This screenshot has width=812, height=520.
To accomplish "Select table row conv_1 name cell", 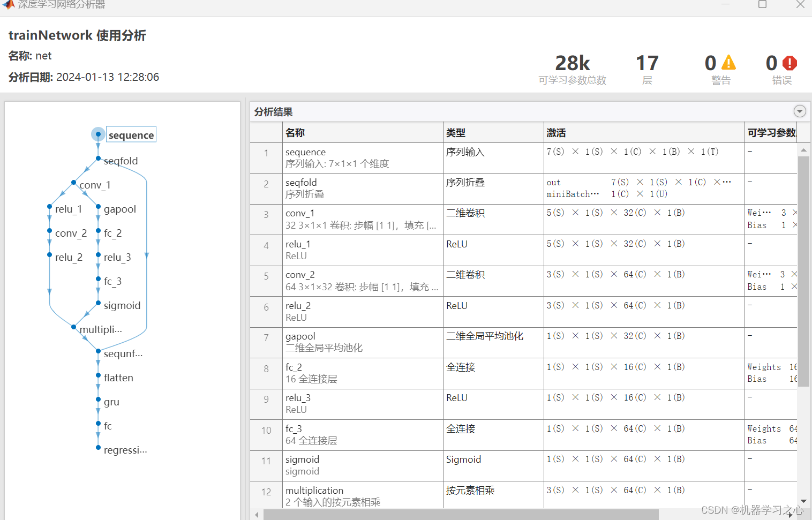I will [363, 219].
